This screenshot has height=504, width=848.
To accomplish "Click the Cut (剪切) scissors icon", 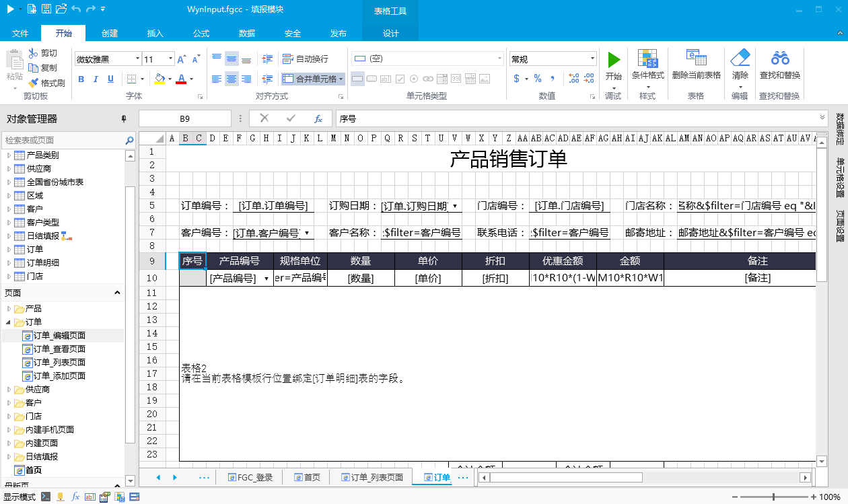I will [34, 53].
